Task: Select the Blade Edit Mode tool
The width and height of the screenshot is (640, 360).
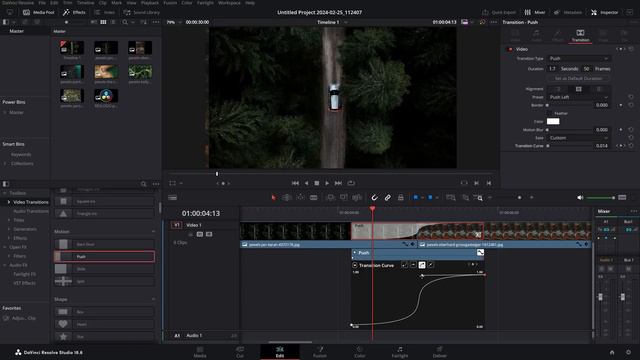Action: (x=313, y=198)
